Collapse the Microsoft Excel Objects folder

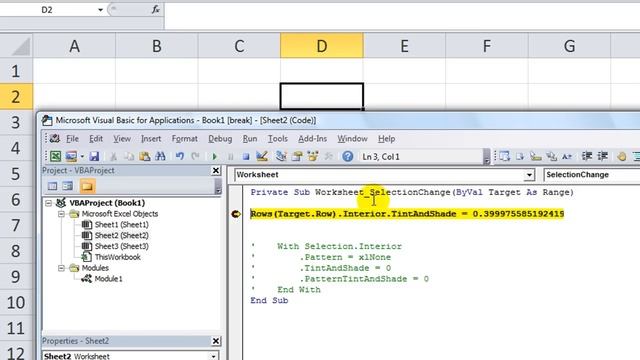point(61,214)
